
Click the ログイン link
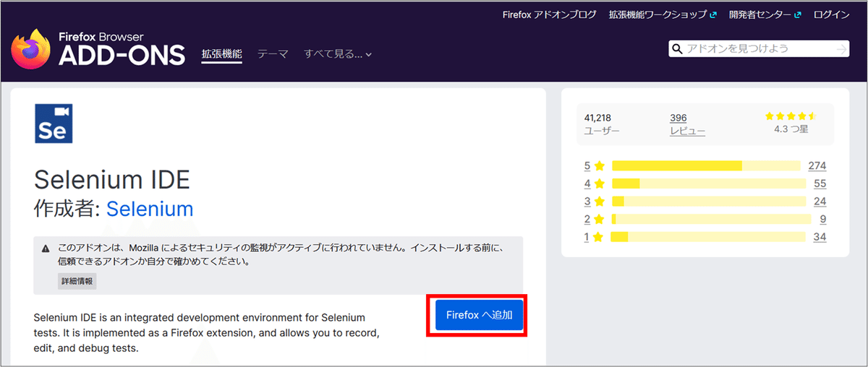tap(831, 14)
